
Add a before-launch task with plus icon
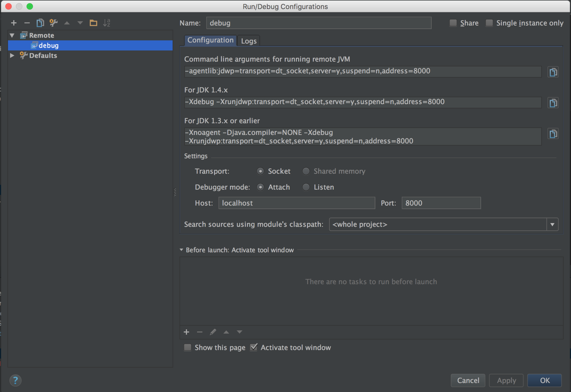(186, 332)
